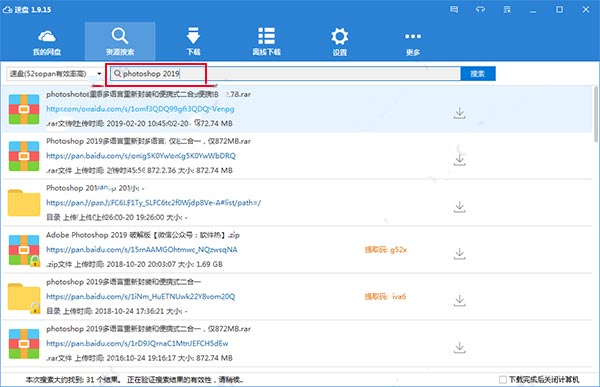Download the first result dated 2019-02-20
Screen dimensions: 600x387
click(x=460, y=113)
